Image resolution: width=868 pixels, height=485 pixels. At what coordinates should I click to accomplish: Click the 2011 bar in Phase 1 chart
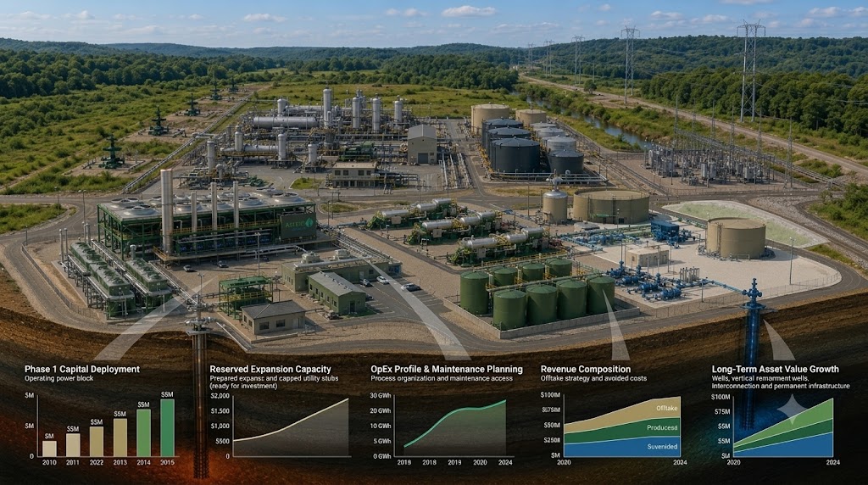coord(73,445)
